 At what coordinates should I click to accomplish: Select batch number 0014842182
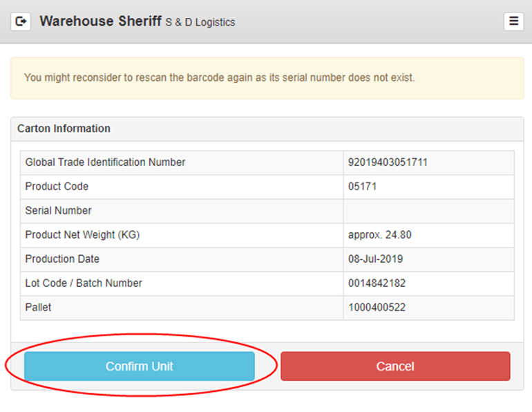[x=377, y=283]
